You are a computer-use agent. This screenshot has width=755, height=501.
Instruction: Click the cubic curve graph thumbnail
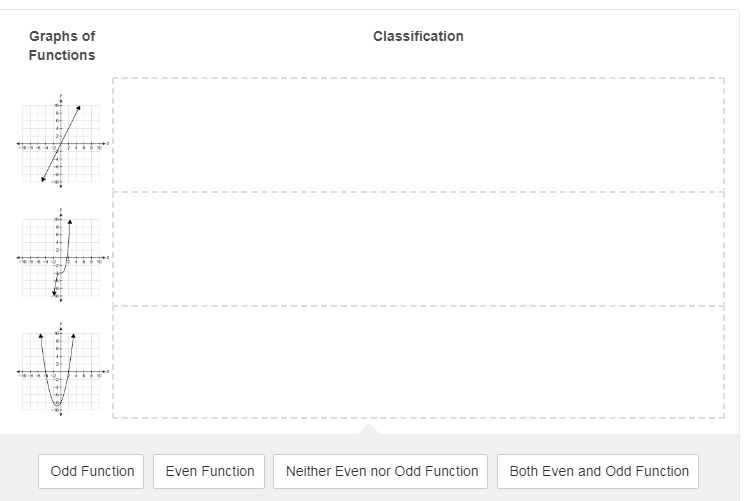(x=61, y=255)
